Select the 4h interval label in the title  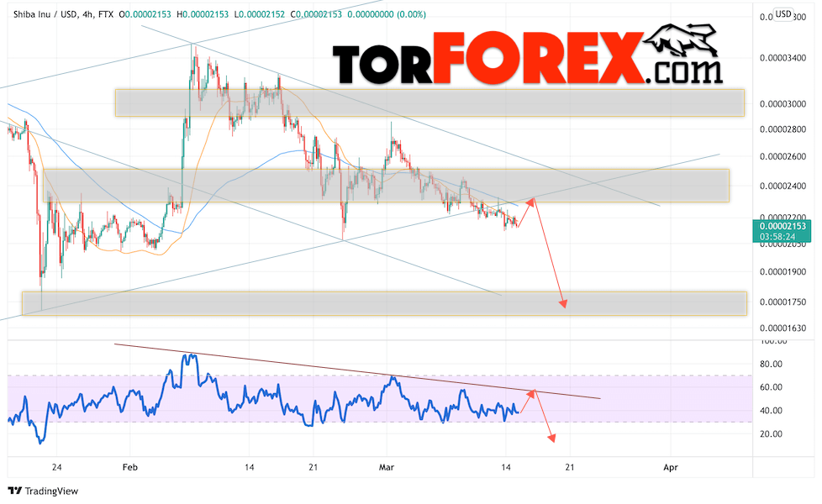[87, 14]
